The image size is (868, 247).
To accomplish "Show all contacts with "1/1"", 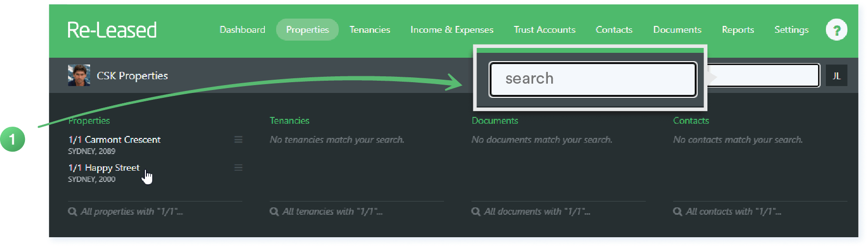I will coord(733,211).
